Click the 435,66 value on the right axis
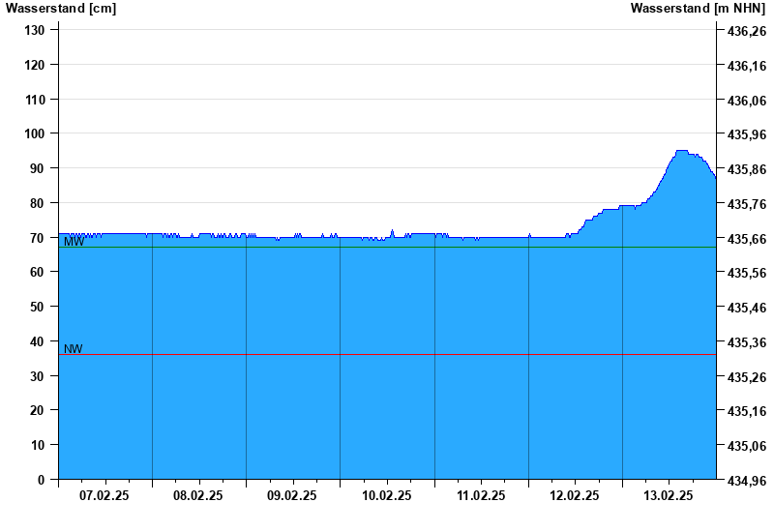 coord(746,239)
